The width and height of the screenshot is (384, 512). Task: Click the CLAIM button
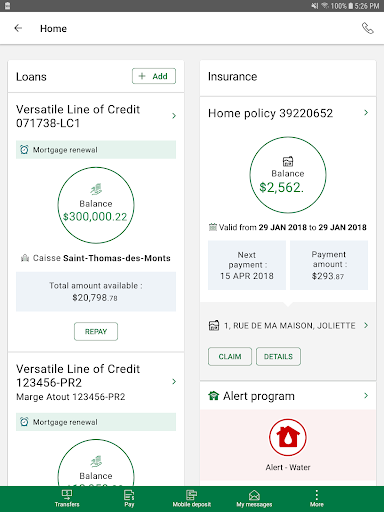coord(230,357)
